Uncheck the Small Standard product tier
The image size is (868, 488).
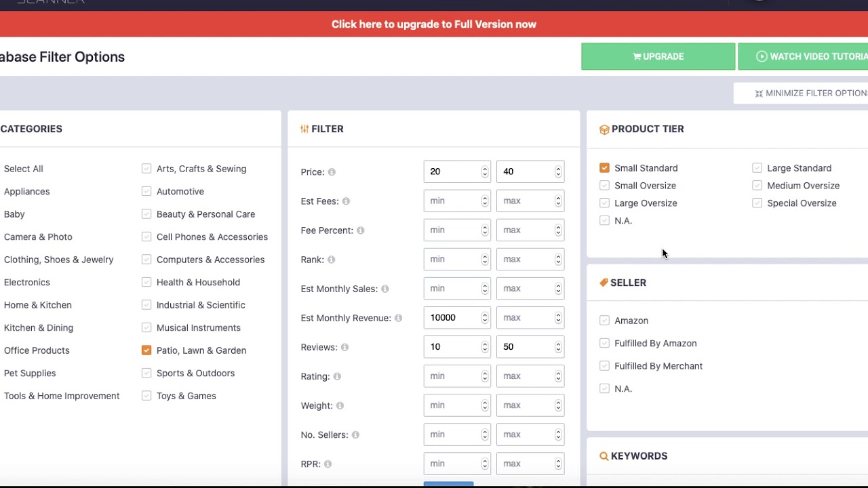click(604, 168)
